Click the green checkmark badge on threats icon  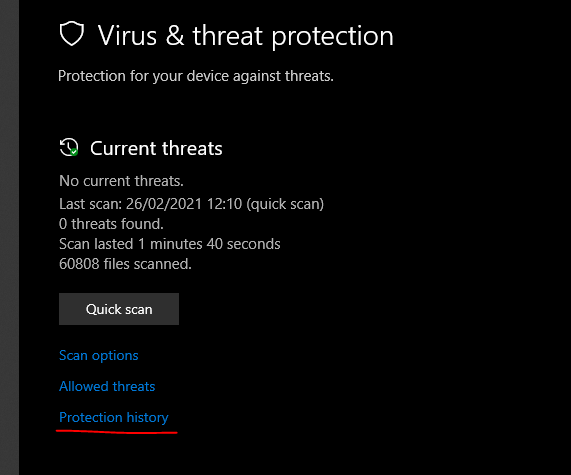click(74, 152)
